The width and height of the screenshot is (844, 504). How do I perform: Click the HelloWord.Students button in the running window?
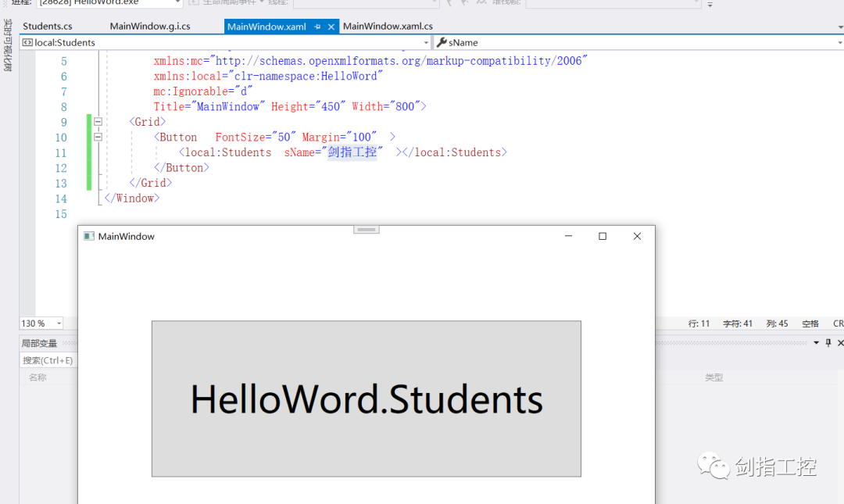click(363, 399)
